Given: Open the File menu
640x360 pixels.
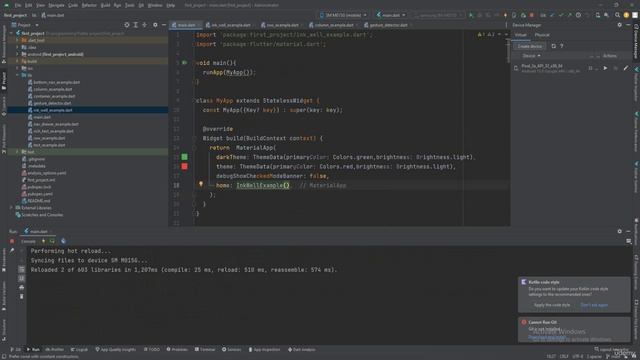Looking at the screenshot, I should (18, 5).
